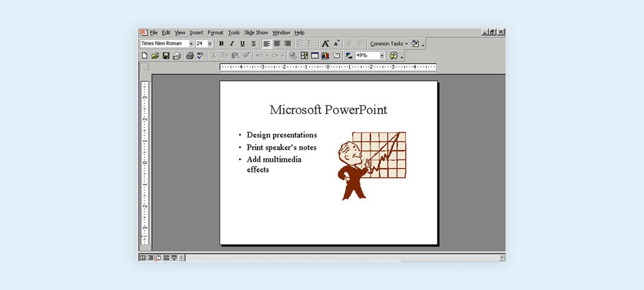Toggle Align Left
Image resolution: width=644 pixels, height=290 pixels.
point(267,44)
